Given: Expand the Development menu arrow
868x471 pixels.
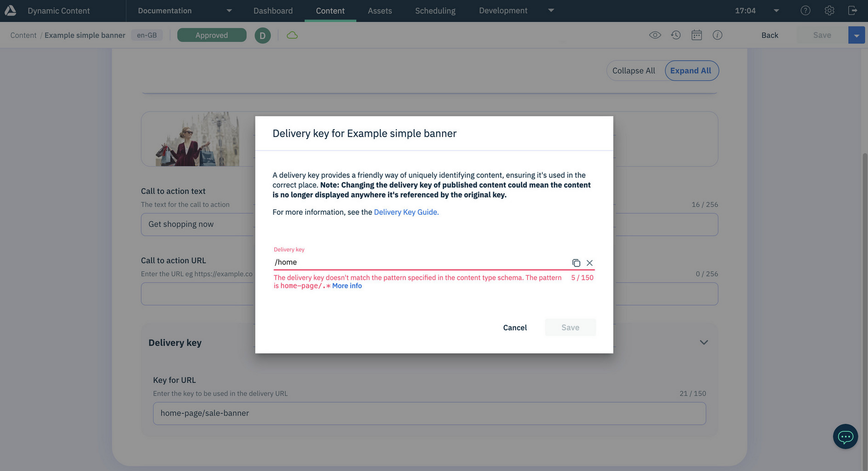Looking at the screenshot, I should pos(551,10).
